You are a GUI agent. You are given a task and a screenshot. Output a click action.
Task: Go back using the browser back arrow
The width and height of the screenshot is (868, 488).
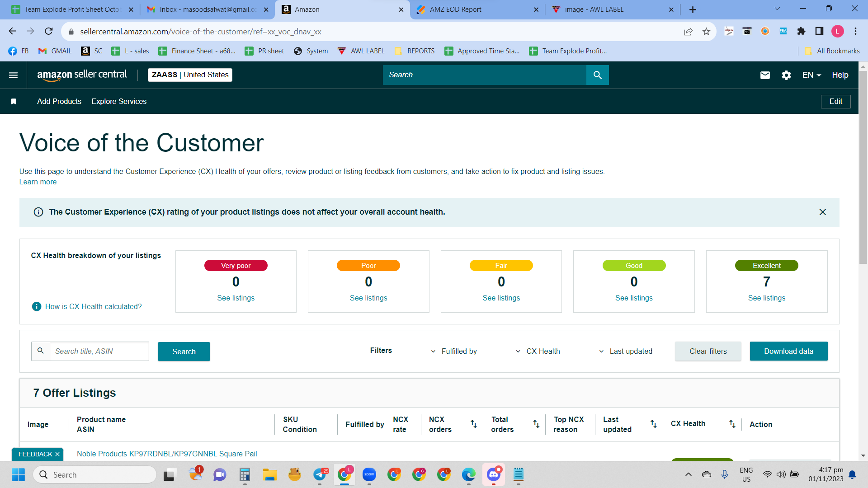(x=12, y=31)
